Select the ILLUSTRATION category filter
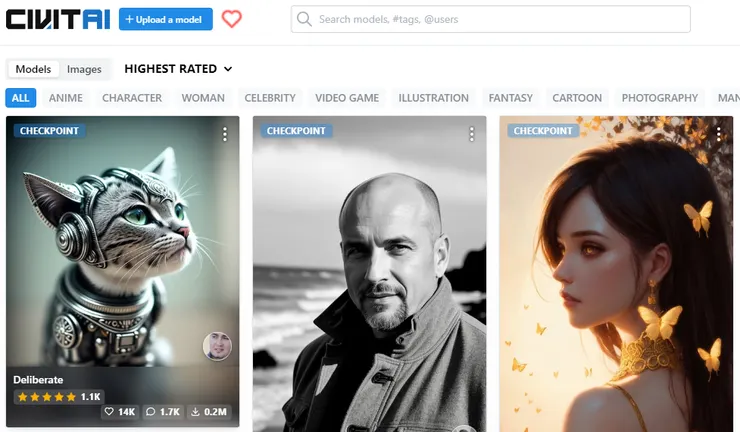The image size is (740, 432). click(x=433, y=98)
